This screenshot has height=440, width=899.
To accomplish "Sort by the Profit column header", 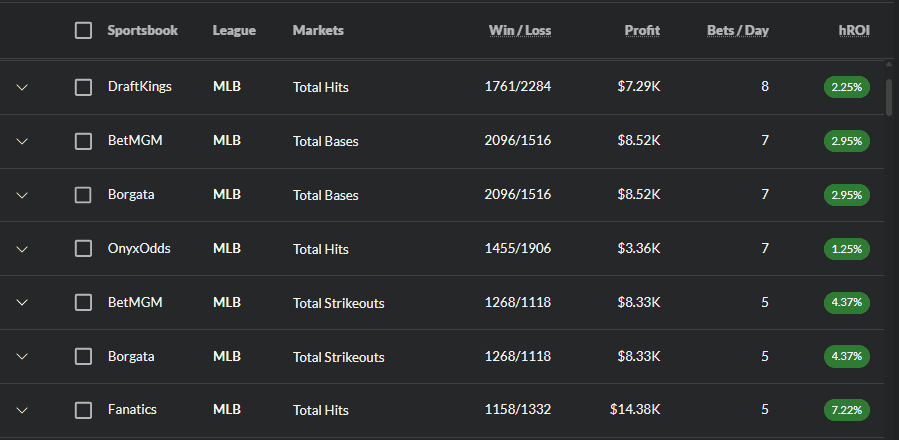I will pos(642,30).
